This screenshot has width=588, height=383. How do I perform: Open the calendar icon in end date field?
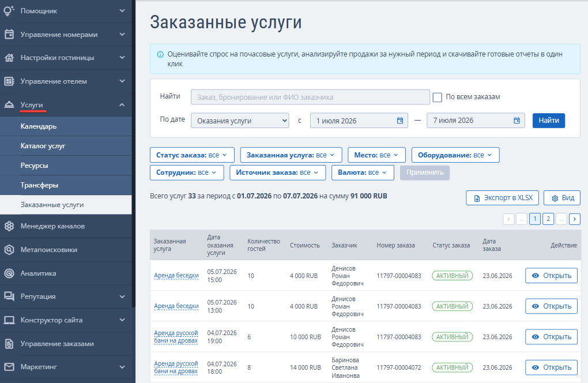[x=517, y=121]
